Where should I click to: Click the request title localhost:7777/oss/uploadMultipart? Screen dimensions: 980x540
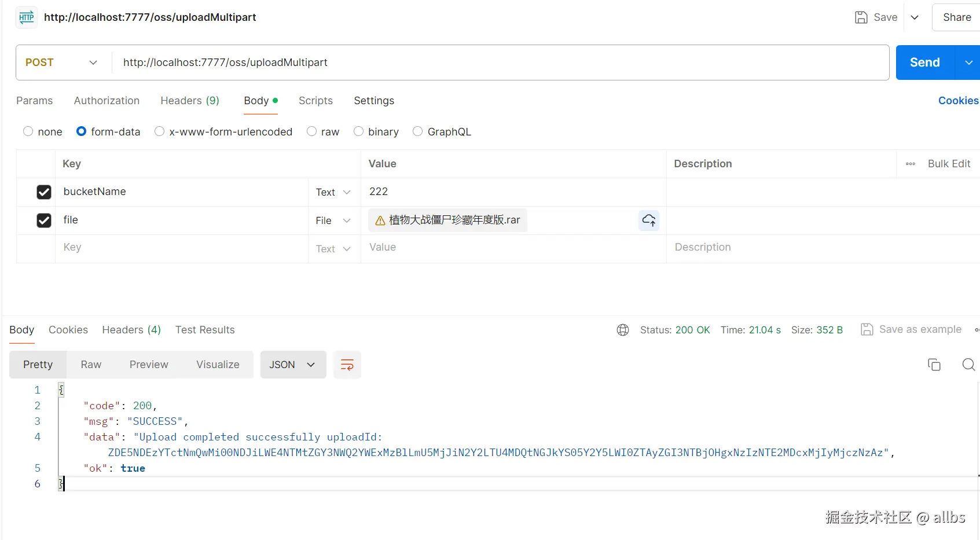tap(150, 17)
